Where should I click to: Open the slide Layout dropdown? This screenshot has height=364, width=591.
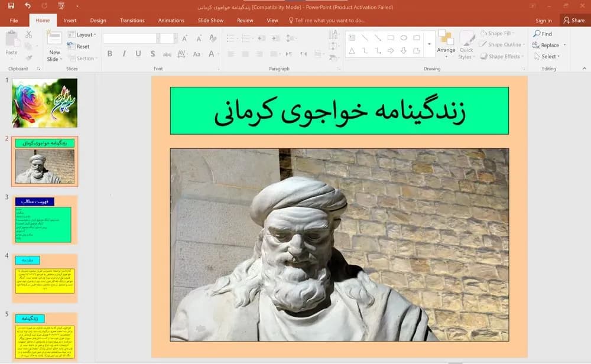(82, 34)
